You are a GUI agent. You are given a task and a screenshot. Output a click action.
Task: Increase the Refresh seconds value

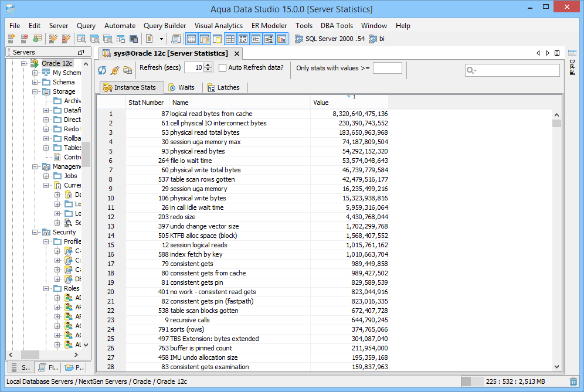209,65
